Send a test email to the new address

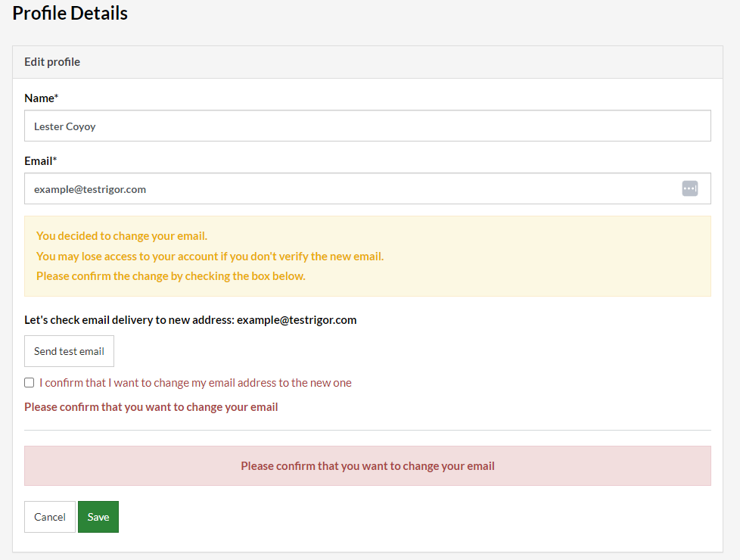[x=69, y=351]
